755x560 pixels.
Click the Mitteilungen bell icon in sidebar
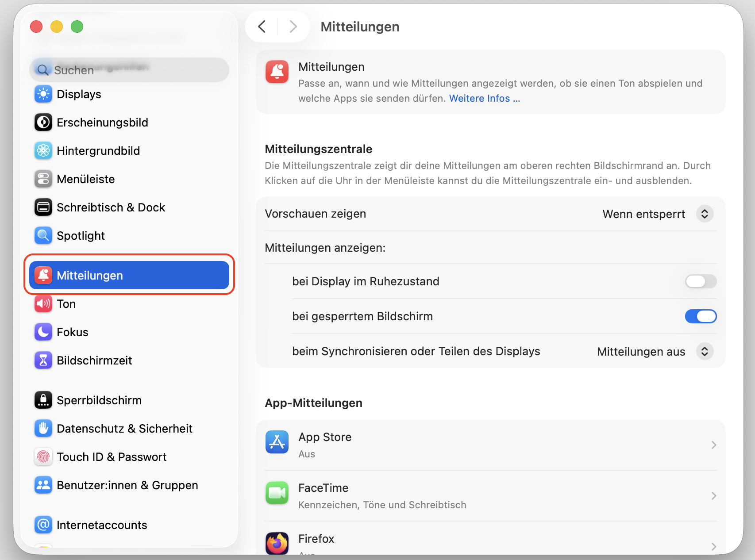click(43, 275)
